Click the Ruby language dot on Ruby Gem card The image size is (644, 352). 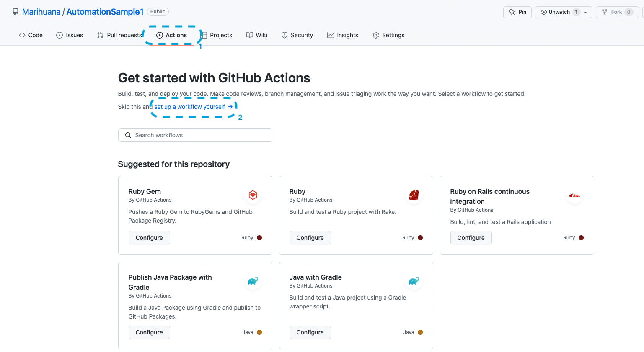[259, 238]
